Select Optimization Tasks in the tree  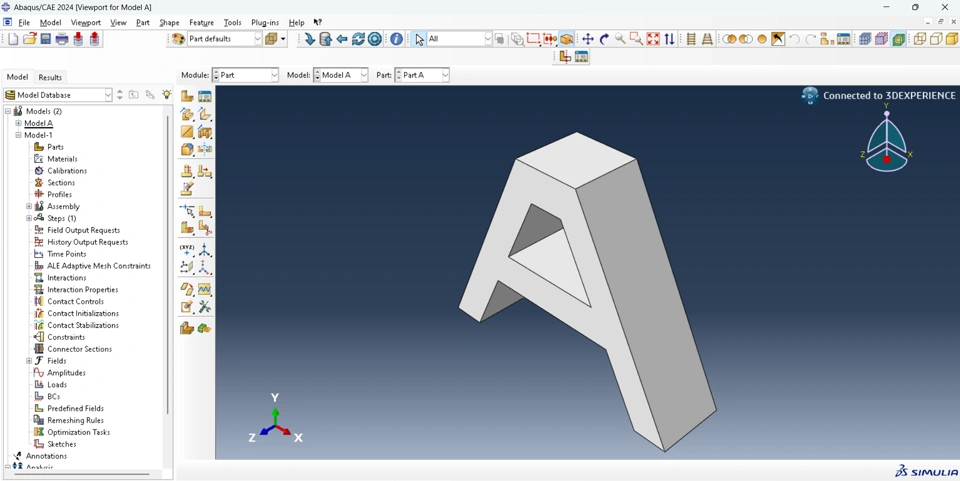click(x=78, y=432)
